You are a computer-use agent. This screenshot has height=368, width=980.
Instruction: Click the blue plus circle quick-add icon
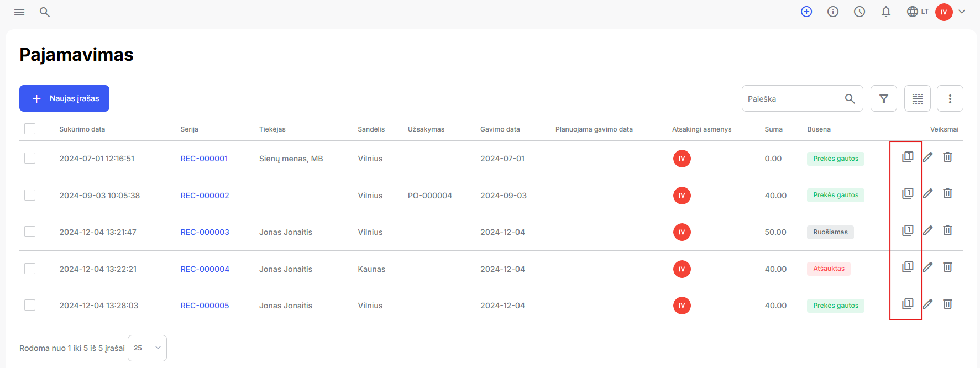(x=806, y=12)
